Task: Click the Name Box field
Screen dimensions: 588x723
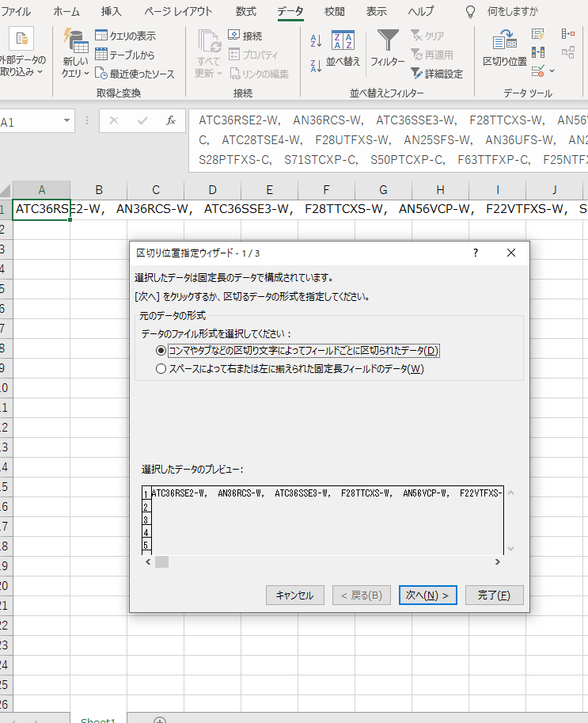Action: click(x=30, y=122)
